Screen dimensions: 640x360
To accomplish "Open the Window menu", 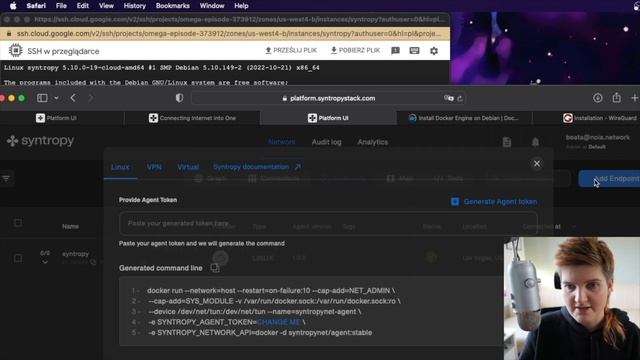I will [212, 6].
